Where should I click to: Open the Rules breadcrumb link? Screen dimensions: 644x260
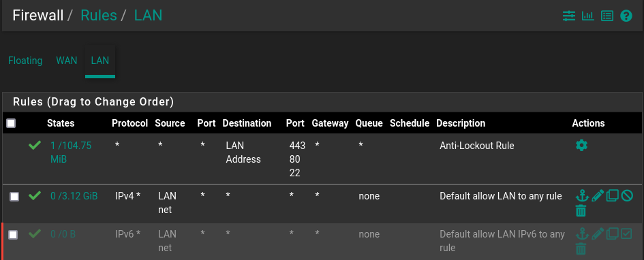click(99, 15)
